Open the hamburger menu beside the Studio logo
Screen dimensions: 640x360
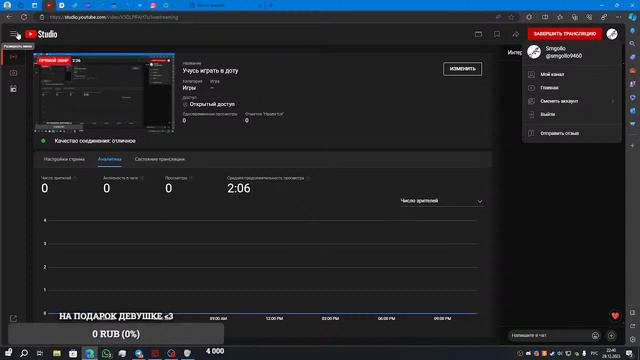(13, 34)
